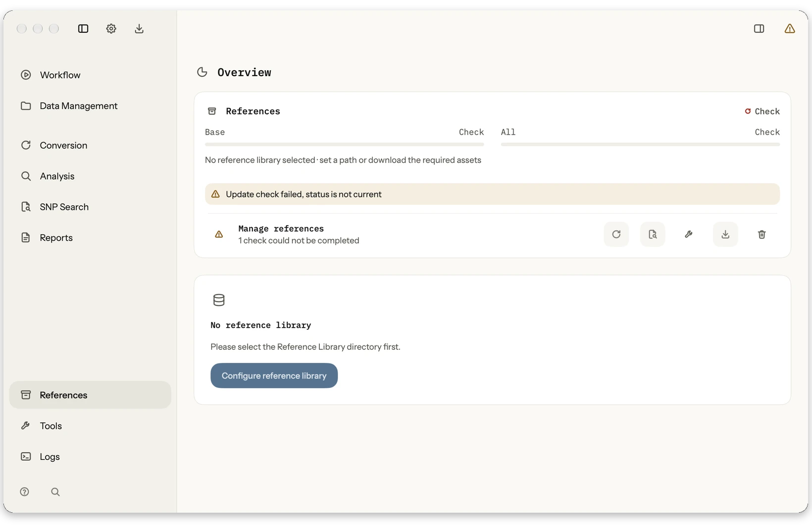Image resolution: width=812 pixels, height=532 pixels.
Task: Open settings via the gear icon
Action: tap(111, 29)
